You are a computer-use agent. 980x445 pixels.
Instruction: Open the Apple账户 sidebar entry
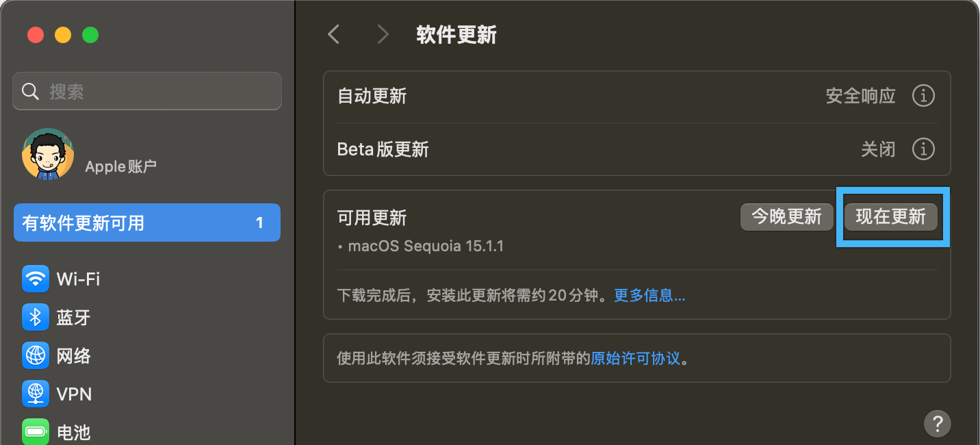(x=121, y=166)
